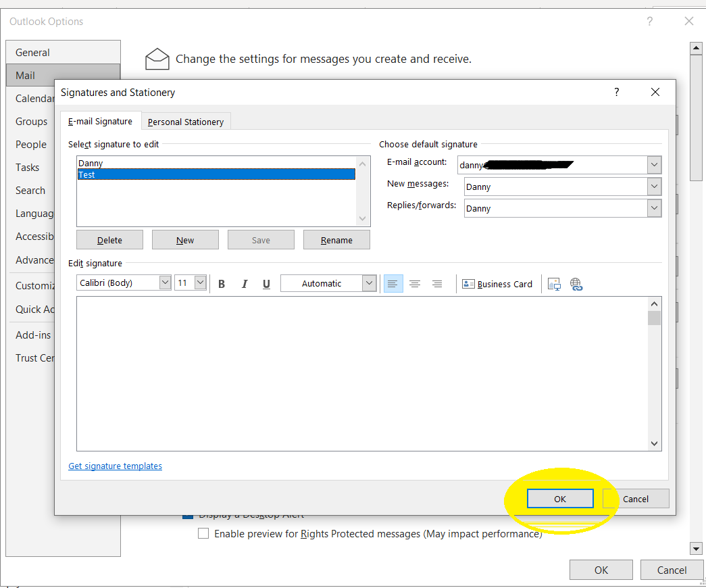The height and width of the screenshot is (588, 706).
Task: Toggle Bold formatting in signature editor
Action: pos(222,284)
